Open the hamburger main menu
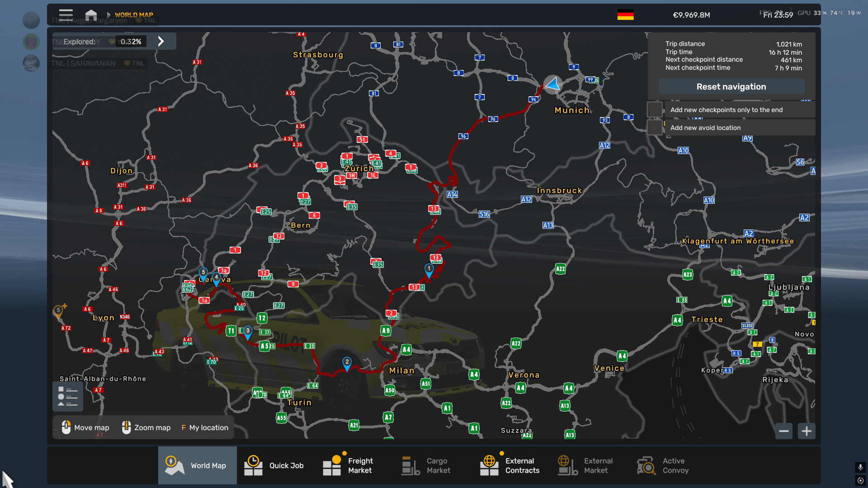The height and width of the screenshot is (488, 868). point(66,14)
